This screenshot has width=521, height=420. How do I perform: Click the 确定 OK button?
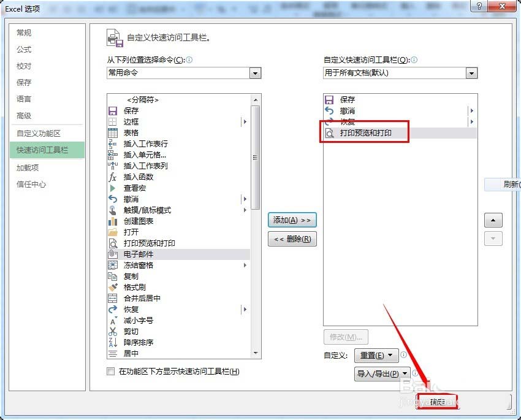(438, 402)
